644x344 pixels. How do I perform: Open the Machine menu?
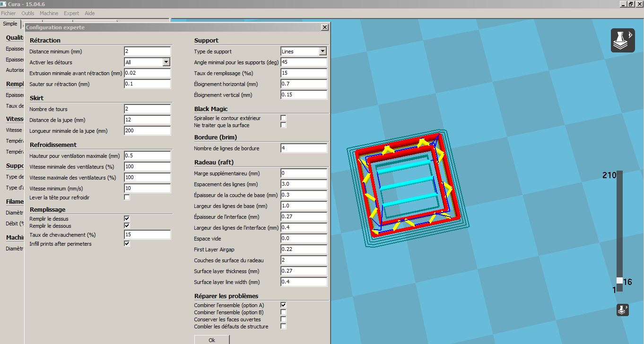click(x=49, y=13)
